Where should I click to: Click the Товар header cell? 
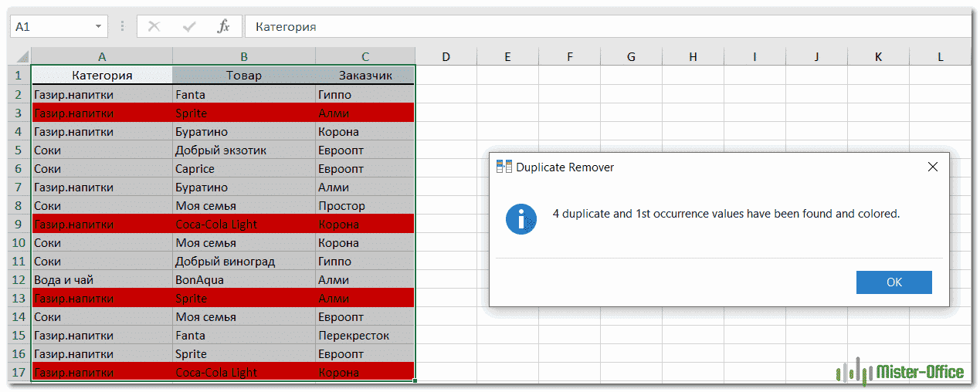pyautogui.click(x=243, y=75)
